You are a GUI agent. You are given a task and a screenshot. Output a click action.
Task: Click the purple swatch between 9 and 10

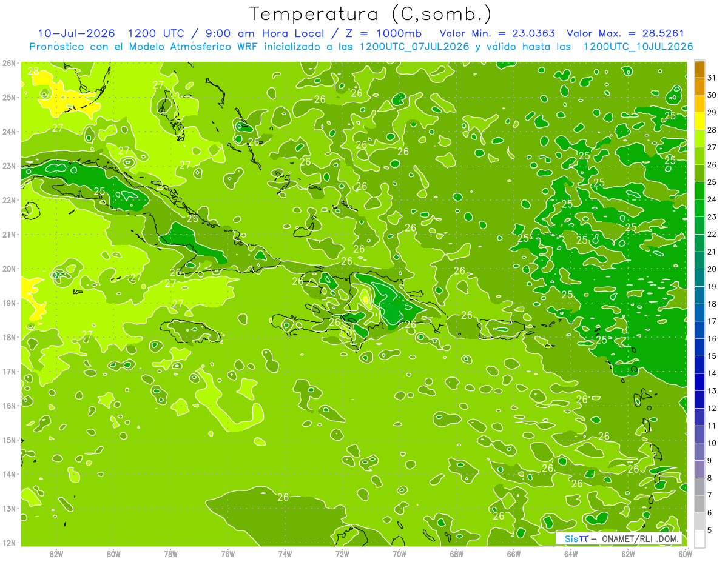point(699,452)
